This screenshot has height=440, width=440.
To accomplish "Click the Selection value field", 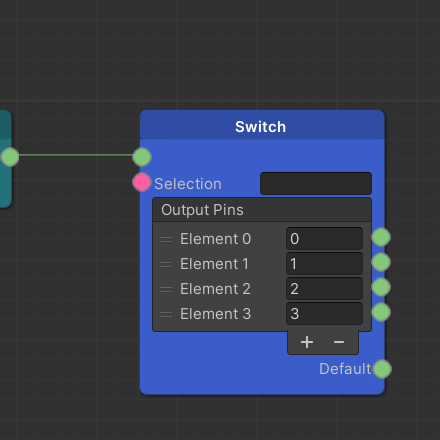I will pos(316,183).
